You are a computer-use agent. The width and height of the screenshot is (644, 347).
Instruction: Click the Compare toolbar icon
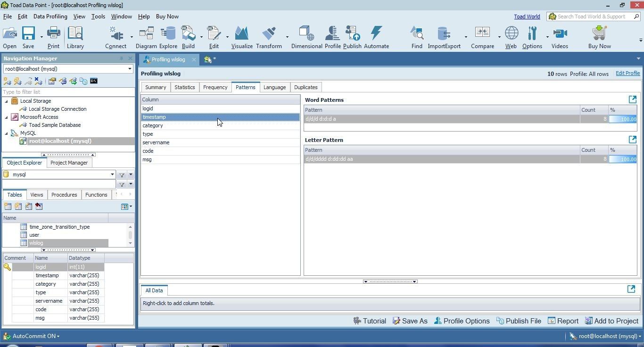(482, 37)
